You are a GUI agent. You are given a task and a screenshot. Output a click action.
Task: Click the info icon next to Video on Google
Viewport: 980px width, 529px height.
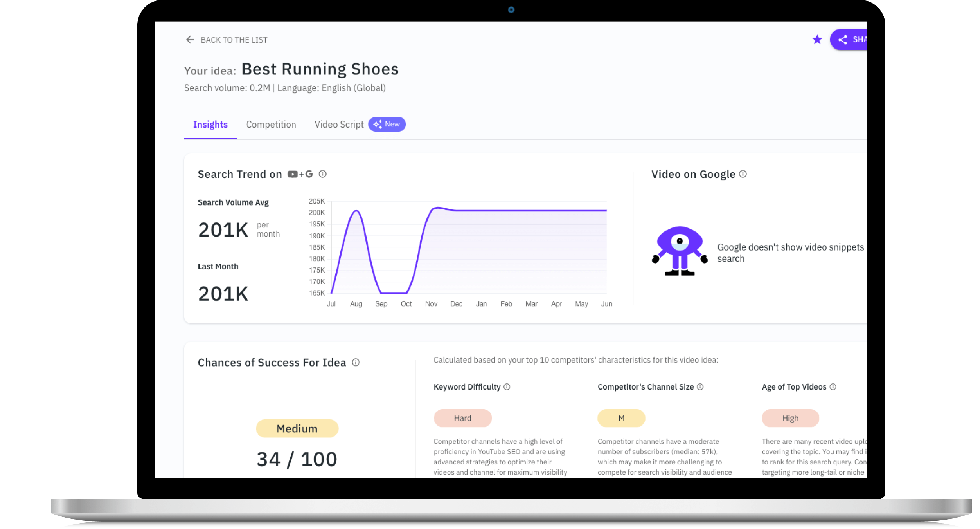[744, 174]
